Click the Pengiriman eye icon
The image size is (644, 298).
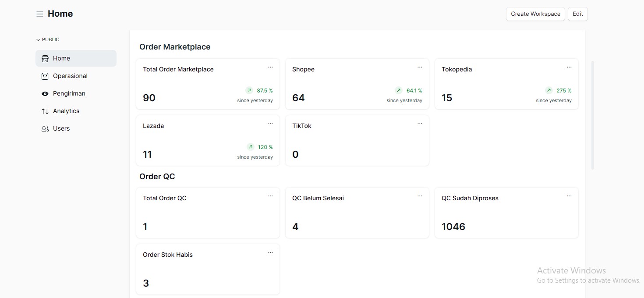click(x=45, y=94)
